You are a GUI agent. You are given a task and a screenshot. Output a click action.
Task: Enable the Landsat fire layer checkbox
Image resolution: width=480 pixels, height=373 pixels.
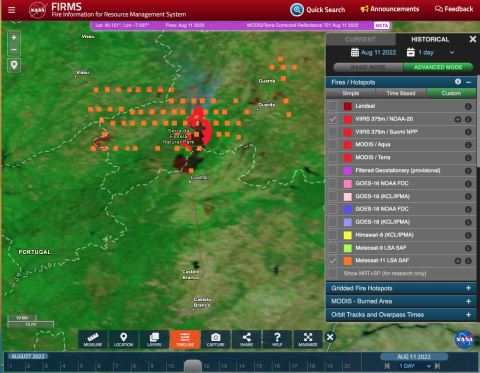click(333, 106)
